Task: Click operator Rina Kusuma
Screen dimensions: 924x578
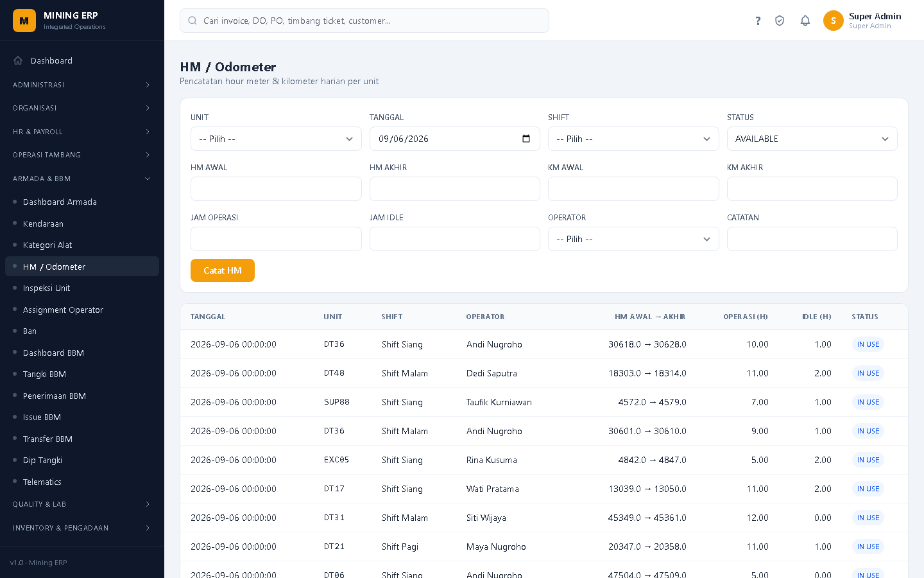Action: (x=492, y=460)
